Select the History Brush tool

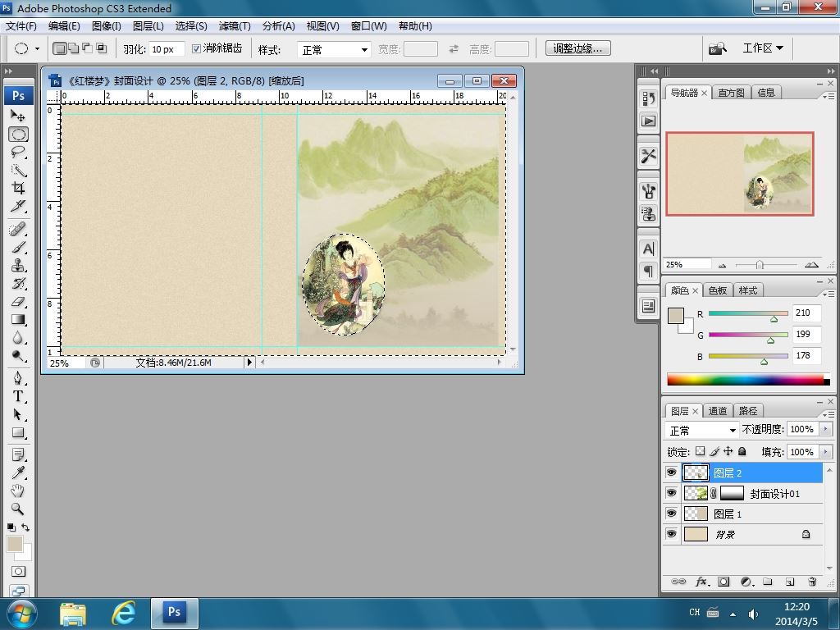coord(18,283)
